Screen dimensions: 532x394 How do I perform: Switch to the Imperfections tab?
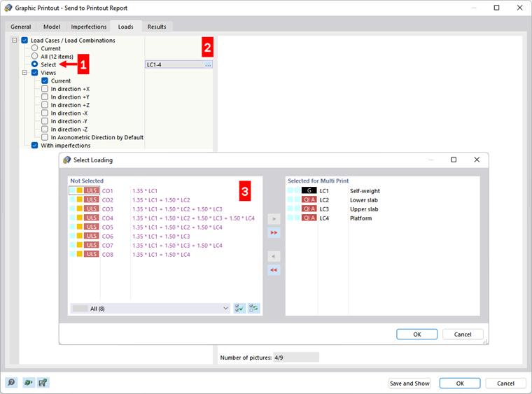point(89,27)
